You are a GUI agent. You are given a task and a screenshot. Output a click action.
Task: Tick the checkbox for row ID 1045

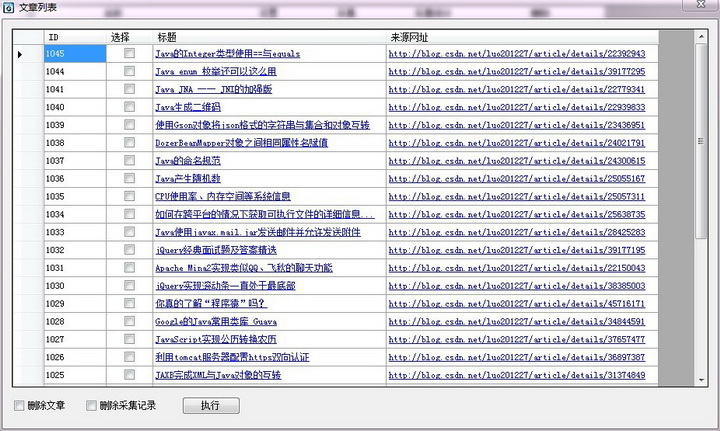tap(129, 53)
